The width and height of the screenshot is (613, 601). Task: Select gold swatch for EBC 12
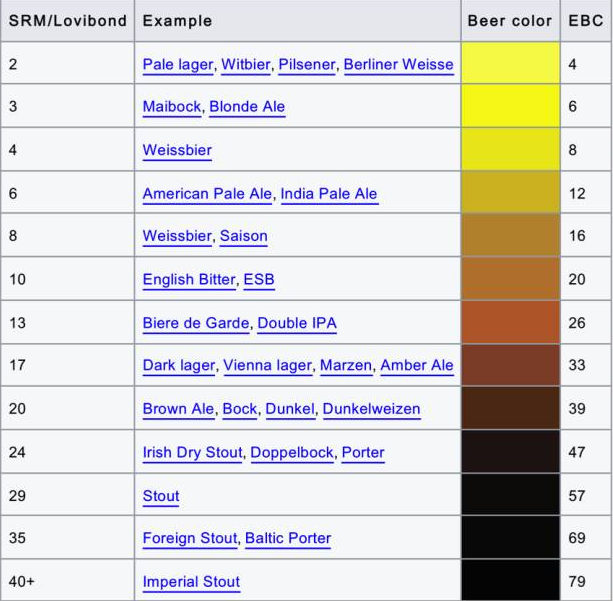[511, 192]
